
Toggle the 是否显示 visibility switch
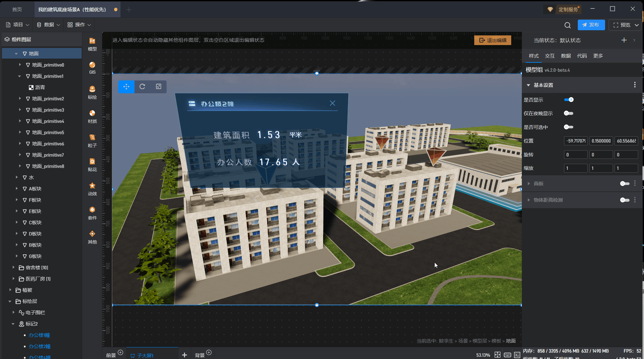568,100
